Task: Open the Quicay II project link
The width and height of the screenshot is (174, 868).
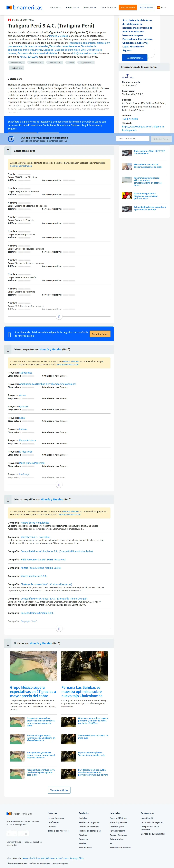Action: pyautogui.click(x=24, y=406)
